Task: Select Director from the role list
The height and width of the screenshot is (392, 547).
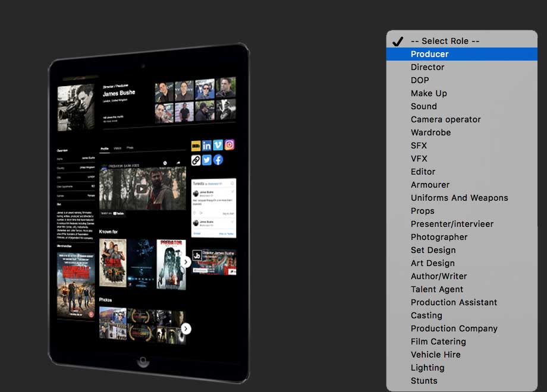Action: (x=427, y=67)
